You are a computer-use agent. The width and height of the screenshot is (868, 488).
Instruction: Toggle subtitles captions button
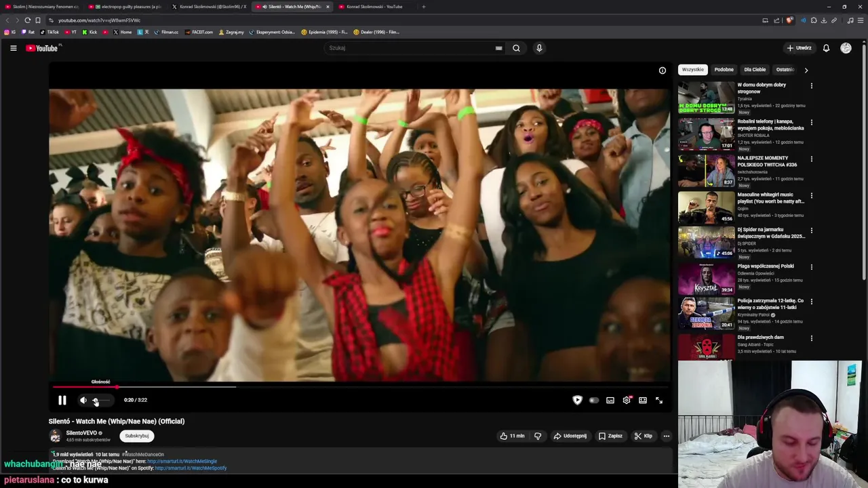610,401
